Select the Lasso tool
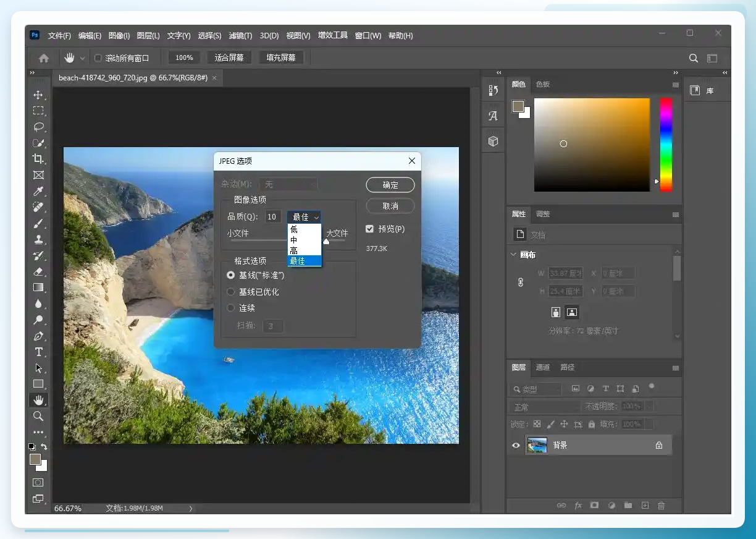Image resolution: width=756 pixels, height=539 pixels. point(38,127)
